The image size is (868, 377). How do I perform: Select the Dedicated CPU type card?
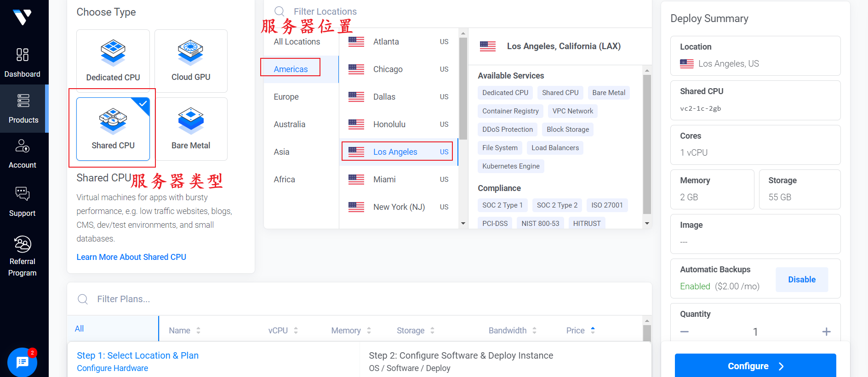coord(113,61)
